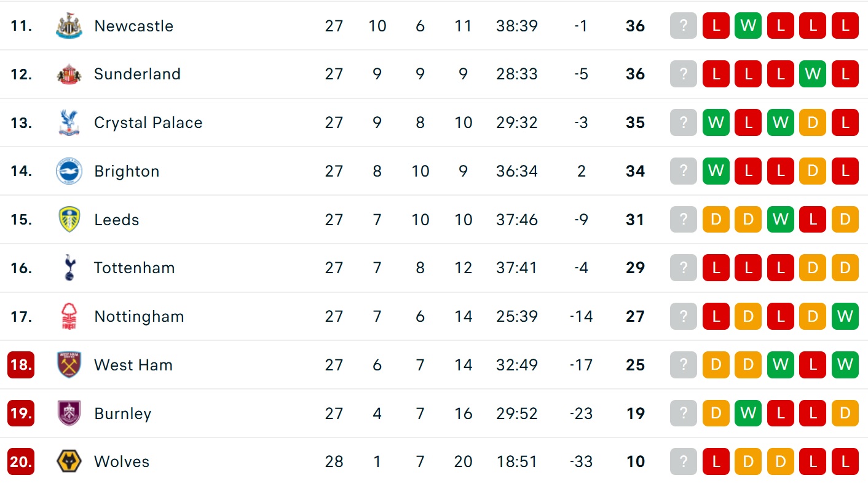
Task: Click the Leeds club crest icon
Action: tap(69, 220)
